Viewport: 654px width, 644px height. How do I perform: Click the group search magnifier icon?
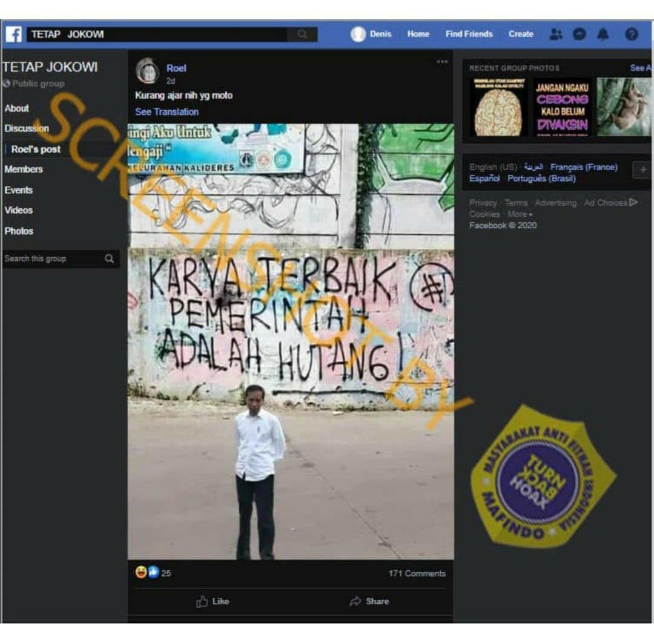(109, 258)
